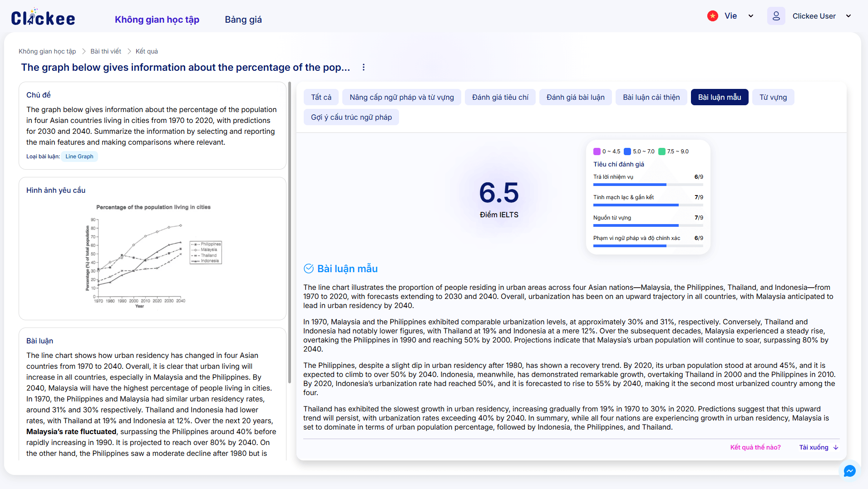Click the Bài luận mẫu section heading
The image size is (868, 489).
347,269
